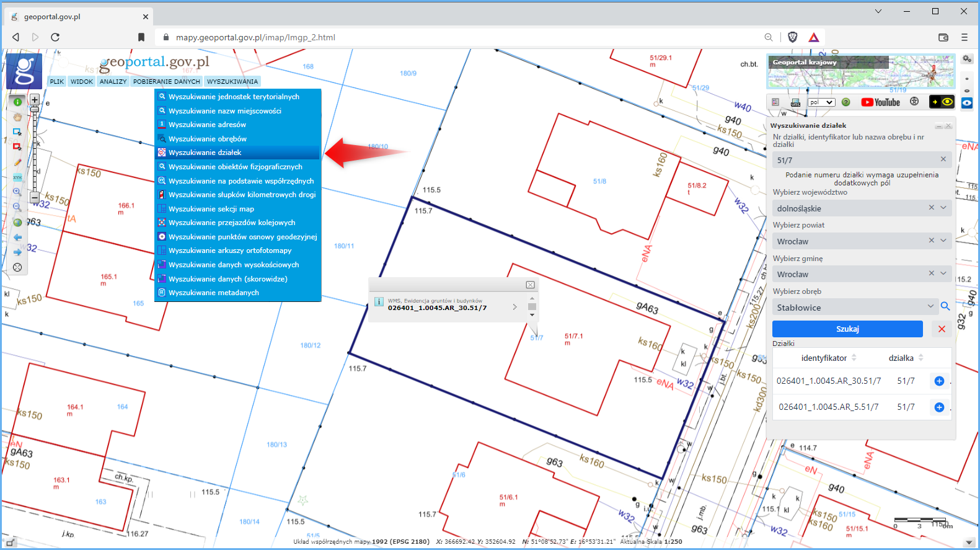Activate the pan hand tool
Screen dimensions: 980x550
tap(17, 117)
